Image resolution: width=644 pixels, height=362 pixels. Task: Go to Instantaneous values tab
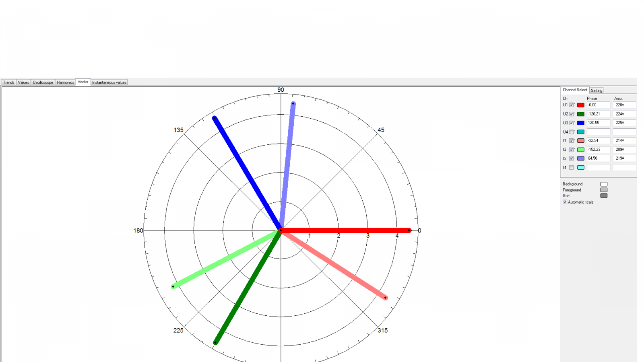pos(109,82)
